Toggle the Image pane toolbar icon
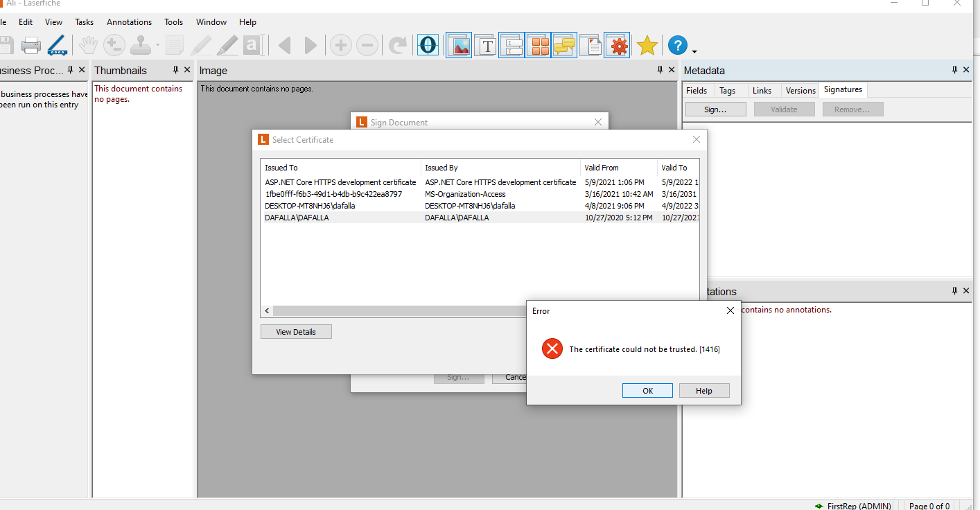This screenshot has height=510, width=980. 459,46
